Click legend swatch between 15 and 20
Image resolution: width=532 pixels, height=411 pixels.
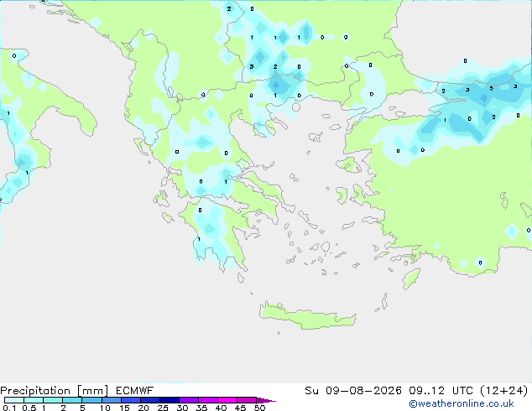tap(131, 400)
